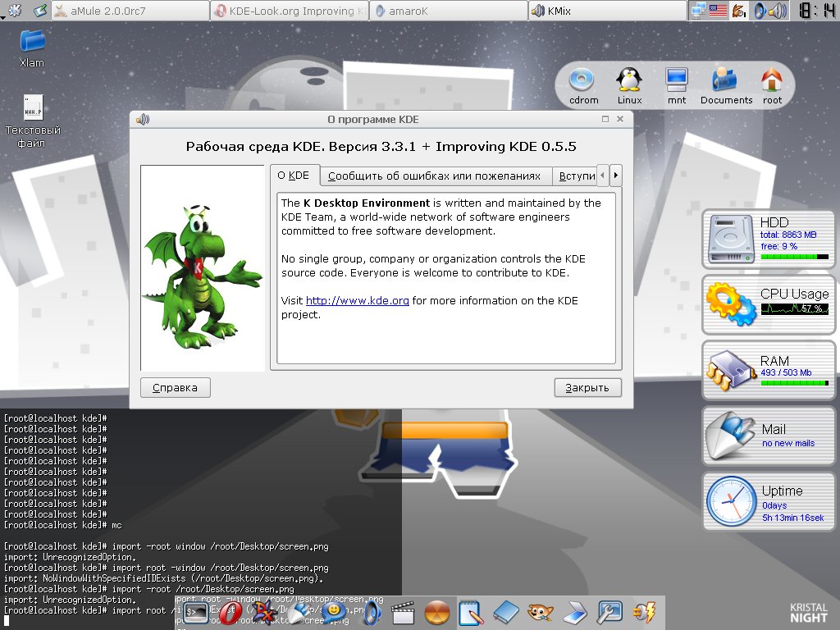Maximize the О программе KDE dialog
The image size is (840, 630).
[x=605, y=119]
